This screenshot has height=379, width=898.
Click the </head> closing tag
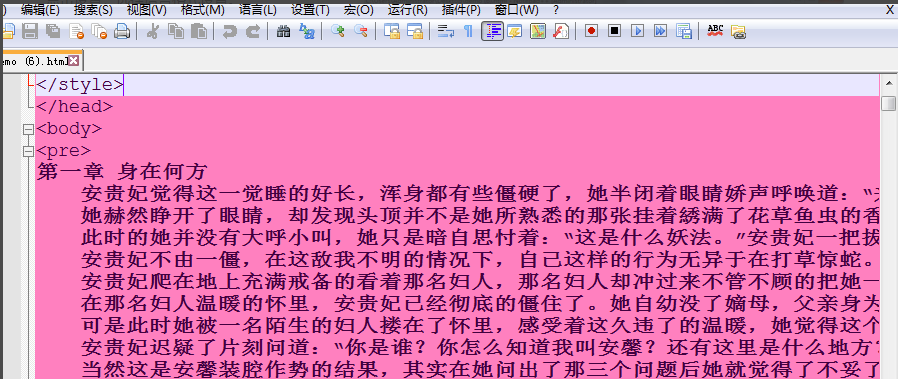(74, 107)
